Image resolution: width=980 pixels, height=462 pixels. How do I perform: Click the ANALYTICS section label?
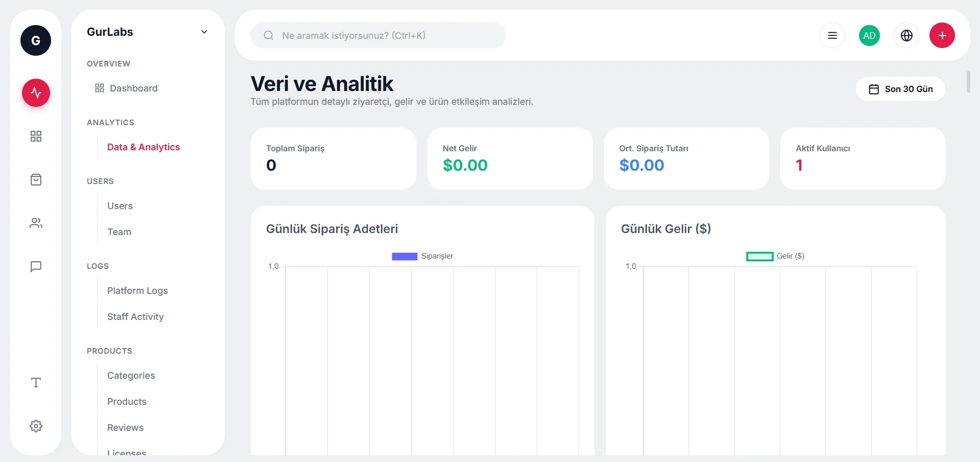pos(110,122)
